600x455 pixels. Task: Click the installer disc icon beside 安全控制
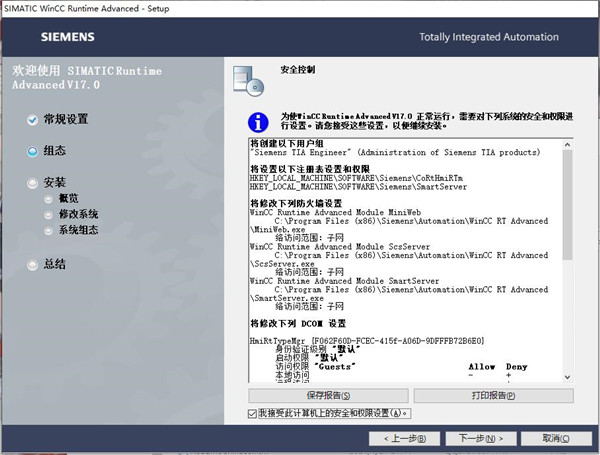[x=249, y=81]
